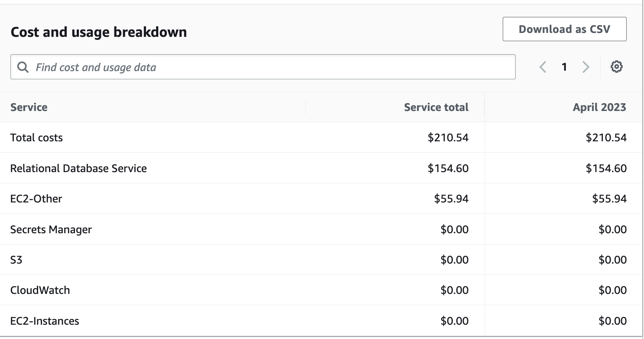Click the table preferences gear icon
This screenshot has width=644, height=339.
coord(616,67)
